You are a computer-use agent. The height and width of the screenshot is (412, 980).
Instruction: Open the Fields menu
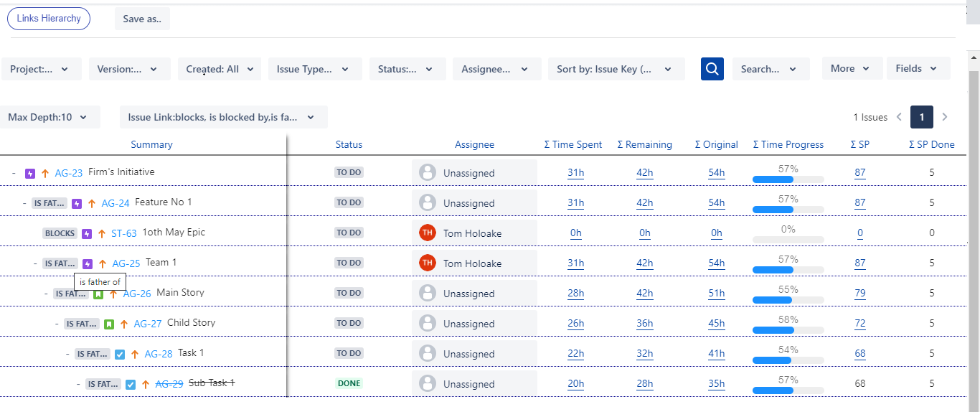coord(918,68)
